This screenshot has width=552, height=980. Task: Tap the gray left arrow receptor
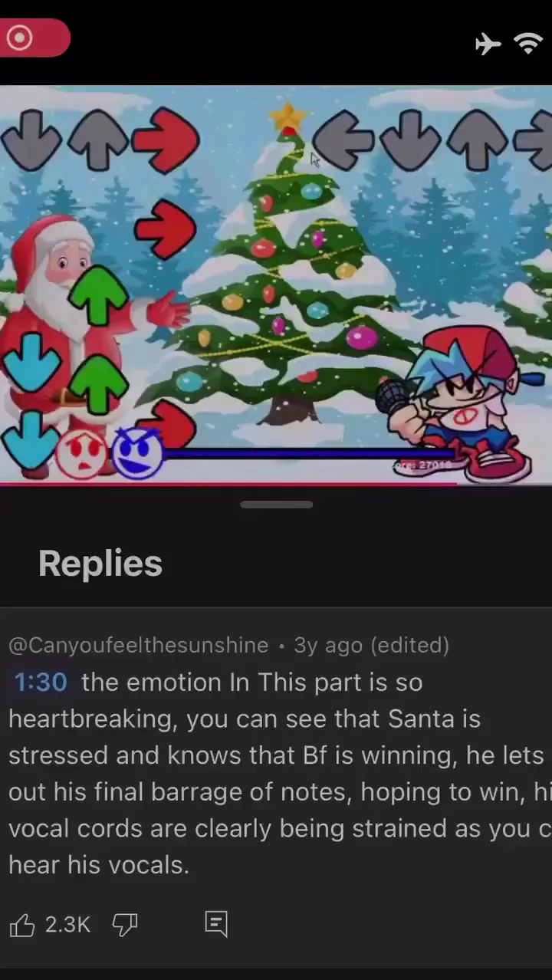point(344,138)
